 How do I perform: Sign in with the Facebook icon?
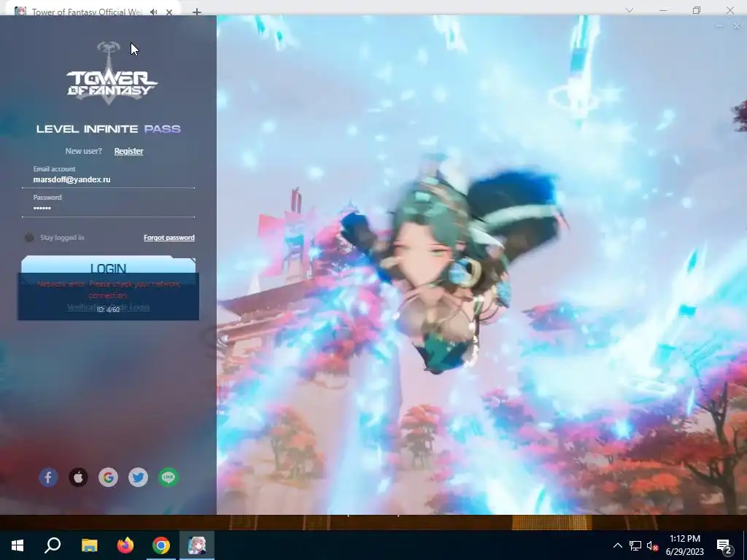[48, 477]
